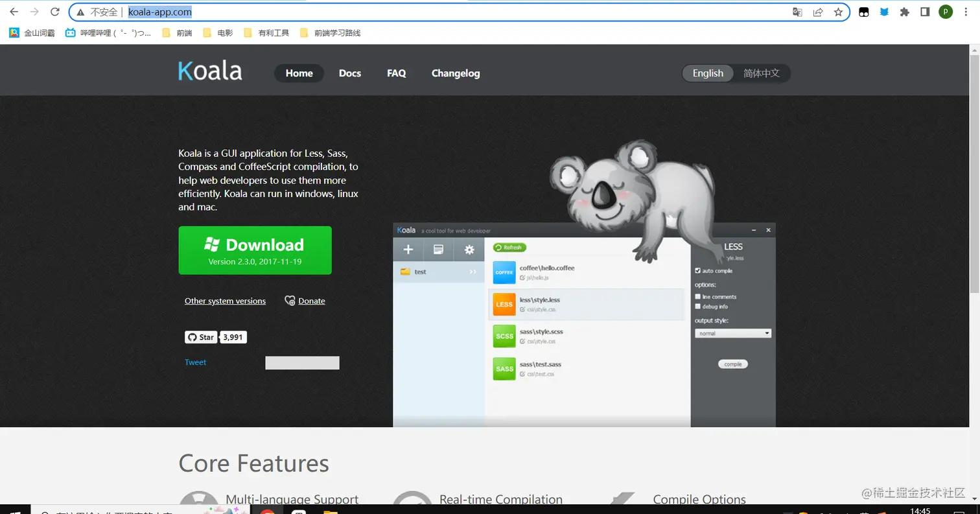This screenshot has width=980, height=514.
Task: Expand the test project arrows
Action: click(473, 272)
